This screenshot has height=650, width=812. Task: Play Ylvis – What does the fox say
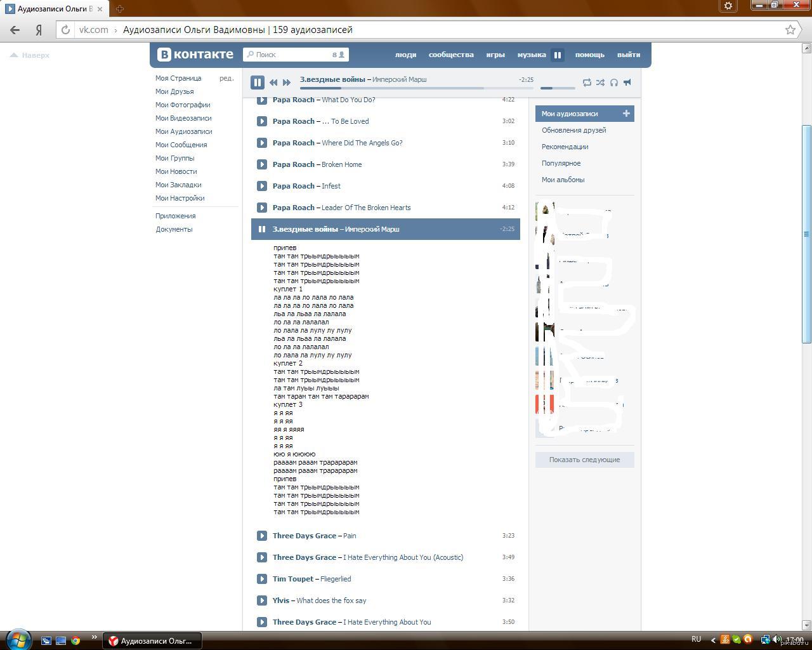pyautogui.click(x=262, y=600)
